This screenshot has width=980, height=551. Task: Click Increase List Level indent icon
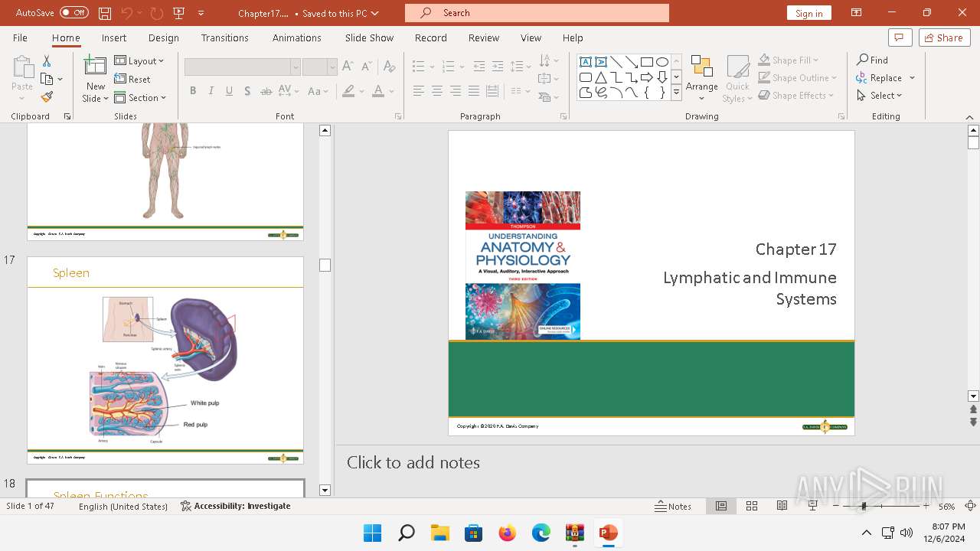click(x=498, y=67)
